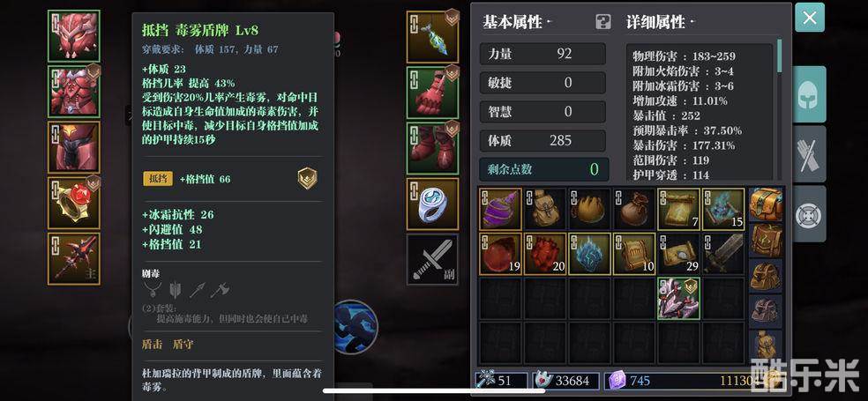The width and height of the screenshot is (868, 401).
Task: Open the equipped amulet necklace slot
Action: point(433,37)
